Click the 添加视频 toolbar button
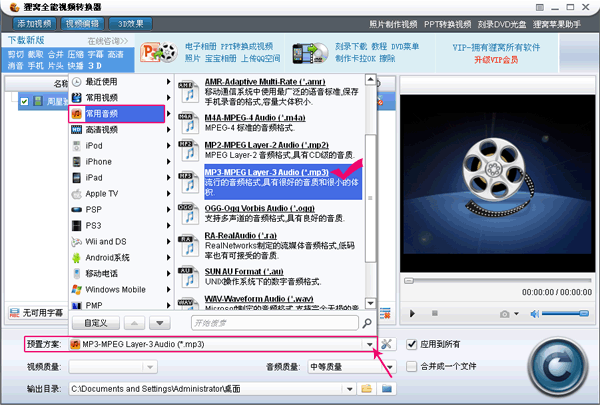This screenshot has height=405, width=600. click(x=34, y=24)
